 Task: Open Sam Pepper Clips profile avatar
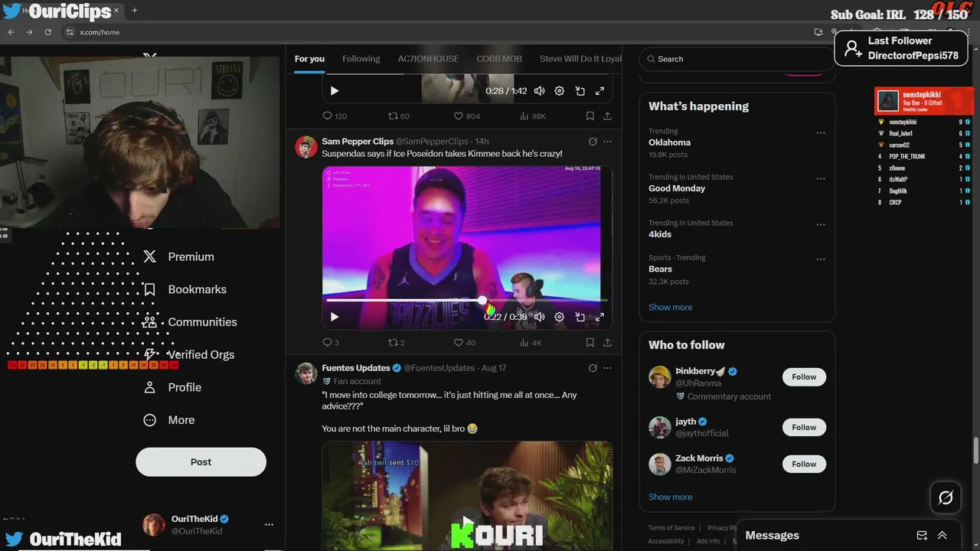coord(306,147)
